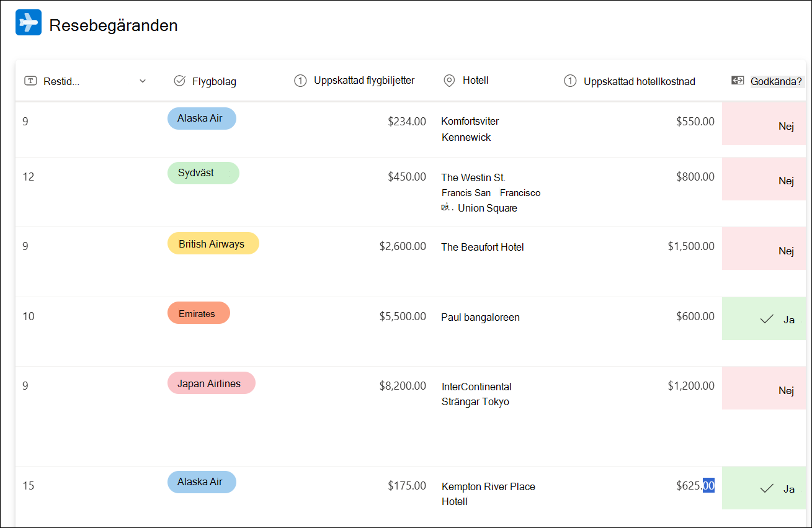This screenshot has height=528, width=812.
Task: Select the $1,200.00 hotel cost cell
Action: click(691, 386)
